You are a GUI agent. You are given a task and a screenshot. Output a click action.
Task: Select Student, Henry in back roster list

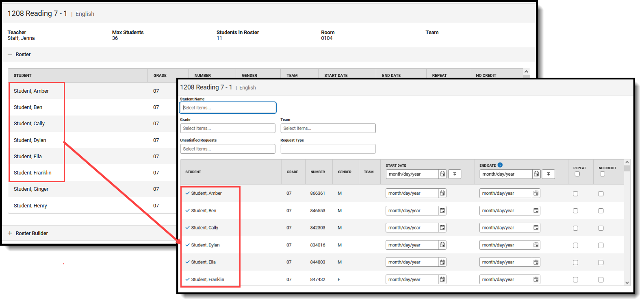30,206
